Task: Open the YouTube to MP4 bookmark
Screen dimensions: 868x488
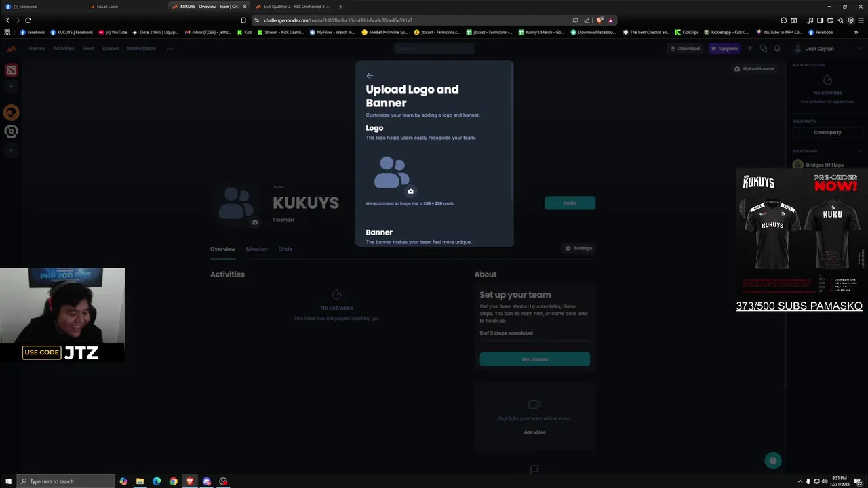Action: 778,32
